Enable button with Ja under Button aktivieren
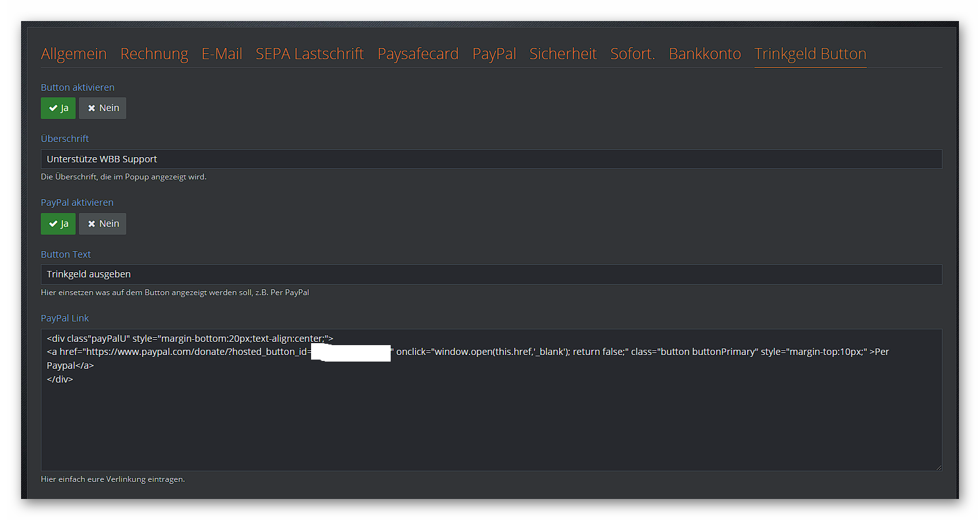980x520 pixels. pos(59,108)
